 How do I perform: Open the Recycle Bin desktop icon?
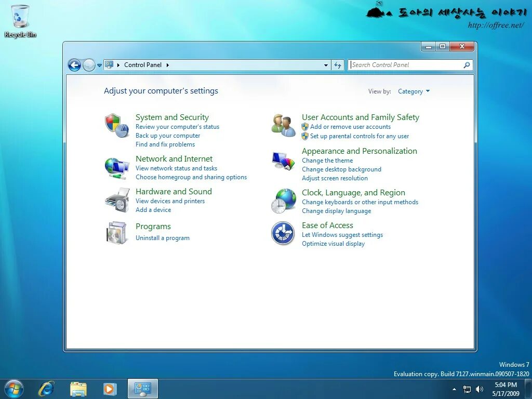point(20,21)
